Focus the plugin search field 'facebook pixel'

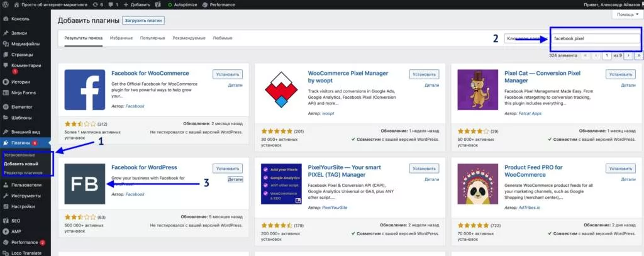click(595, 38)
